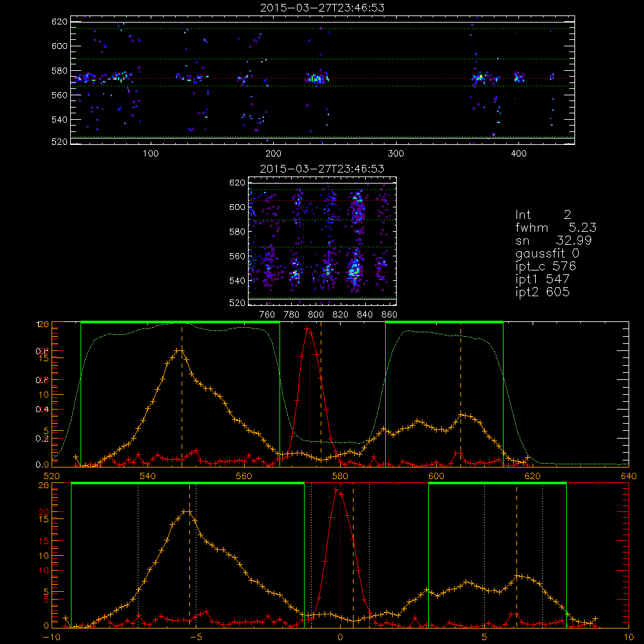This screenshot has height=644, width=644.
Task: Click the 'ipt2 605' readout
Action: (x=542, y=292)
